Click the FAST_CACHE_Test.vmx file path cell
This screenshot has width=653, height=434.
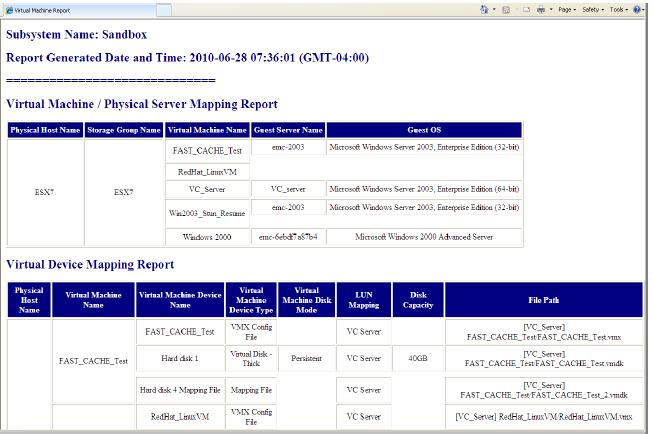tap(543, 332)
